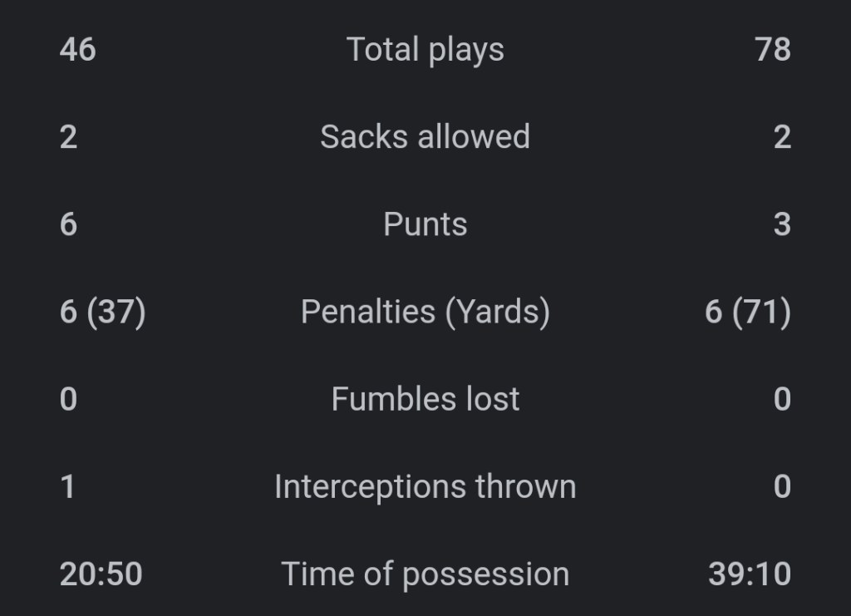This screenshot has width=851, height=616.
Task: Click the Punts stat label
Action: [425, 224]
